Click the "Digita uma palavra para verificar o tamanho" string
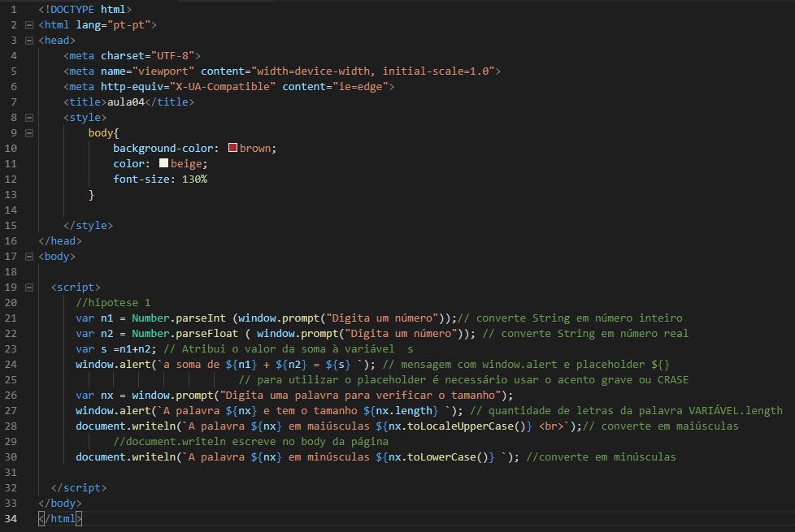Image resolution: width=795 pixels, height=532 pixels. point(360,396)
